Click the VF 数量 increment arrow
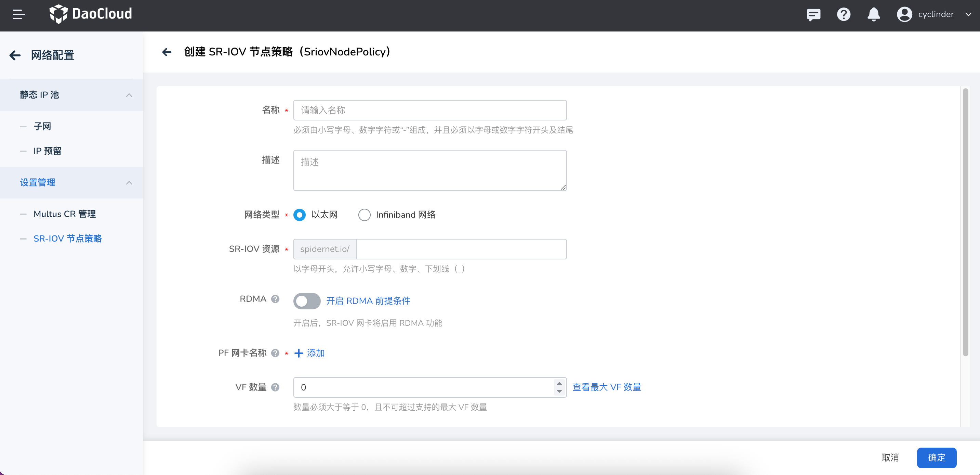 coord(559,384)
